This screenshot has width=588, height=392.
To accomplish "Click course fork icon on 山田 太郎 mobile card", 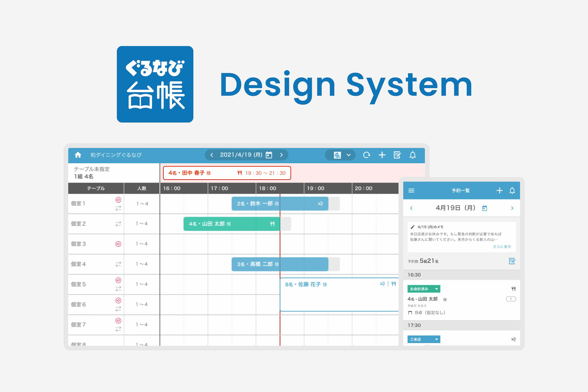I will 513,289.
